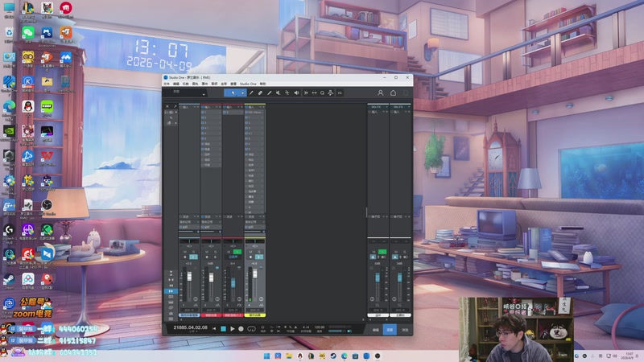
Task: Solo the blue-labeled channel 1
Action: click(193, 252)
